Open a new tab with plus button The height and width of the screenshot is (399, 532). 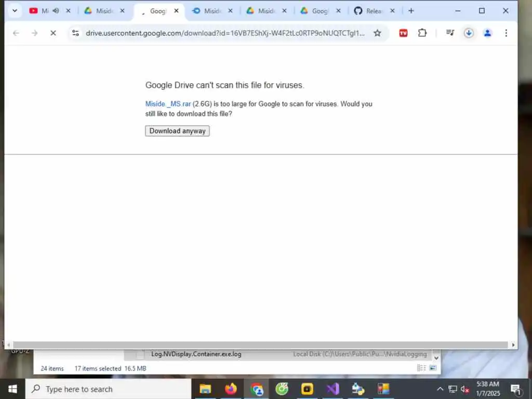tap(411, 11)
